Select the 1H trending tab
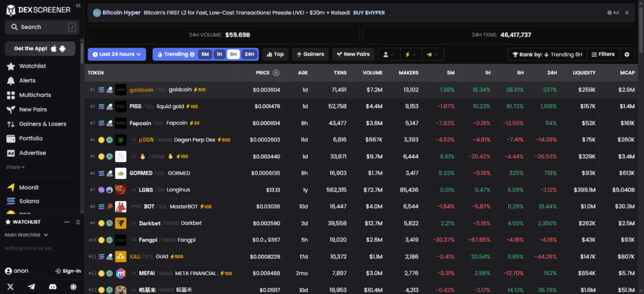 219,55
